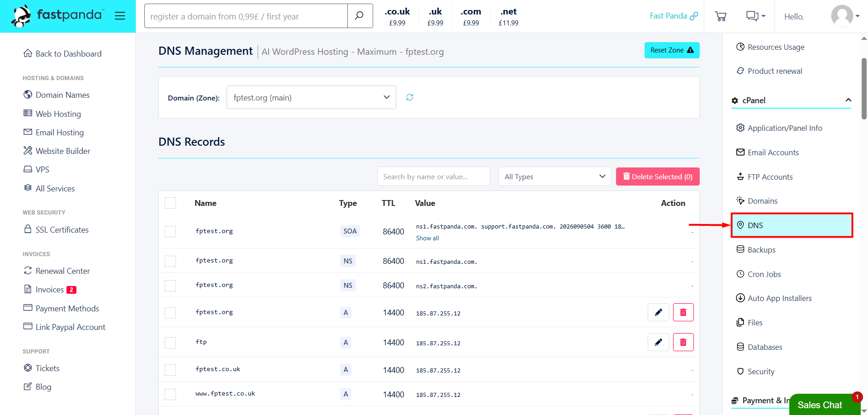Open the DNS item in cPanel menu
Screen dimensions: 868x415
pos(792,225)
